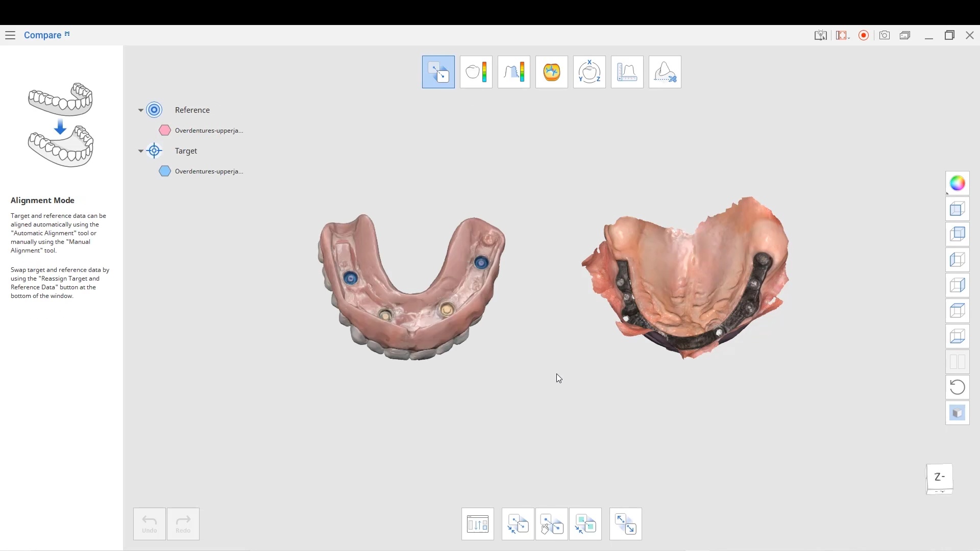Click Reassign Target and Reference Data button

pos(477,524)
